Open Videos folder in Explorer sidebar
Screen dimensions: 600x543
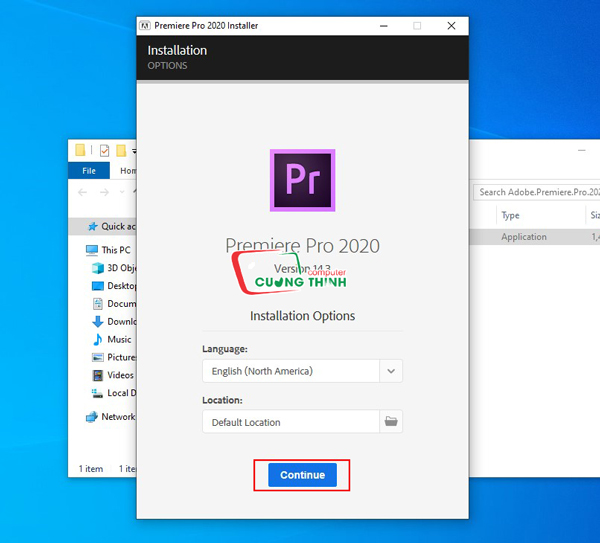coord(113,375)
